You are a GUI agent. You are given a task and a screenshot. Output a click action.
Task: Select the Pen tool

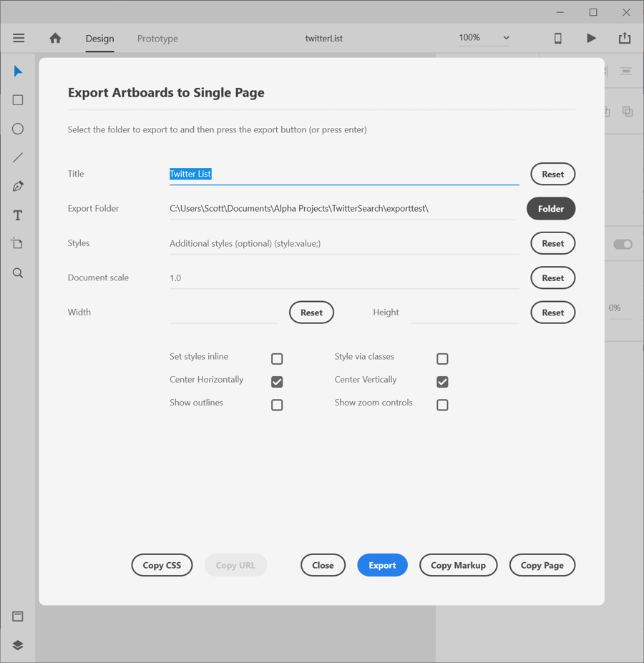[x=18, y=186]
